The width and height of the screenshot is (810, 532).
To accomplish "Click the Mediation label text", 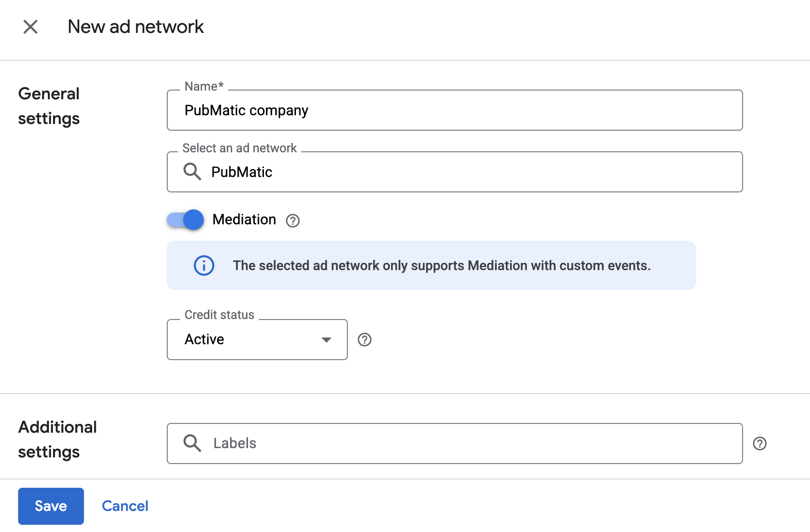I will 244,220.
